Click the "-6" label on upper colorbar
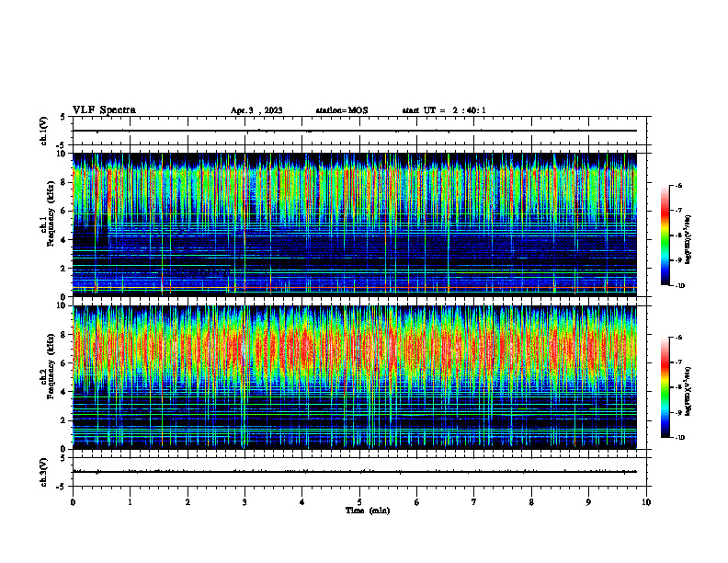The image size is (728, 563). 678,185
